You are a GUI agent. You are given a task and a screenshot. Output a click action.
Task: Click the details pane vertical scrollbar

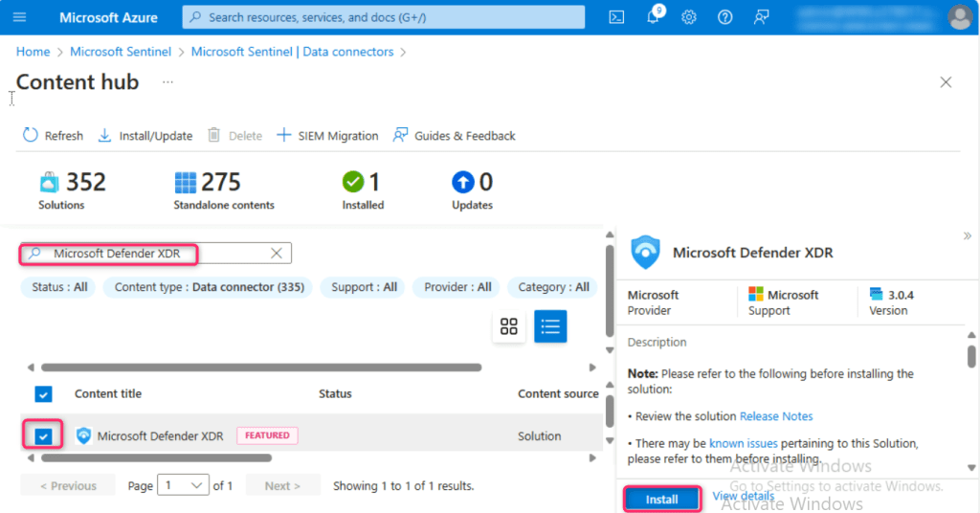pos(971,354)
